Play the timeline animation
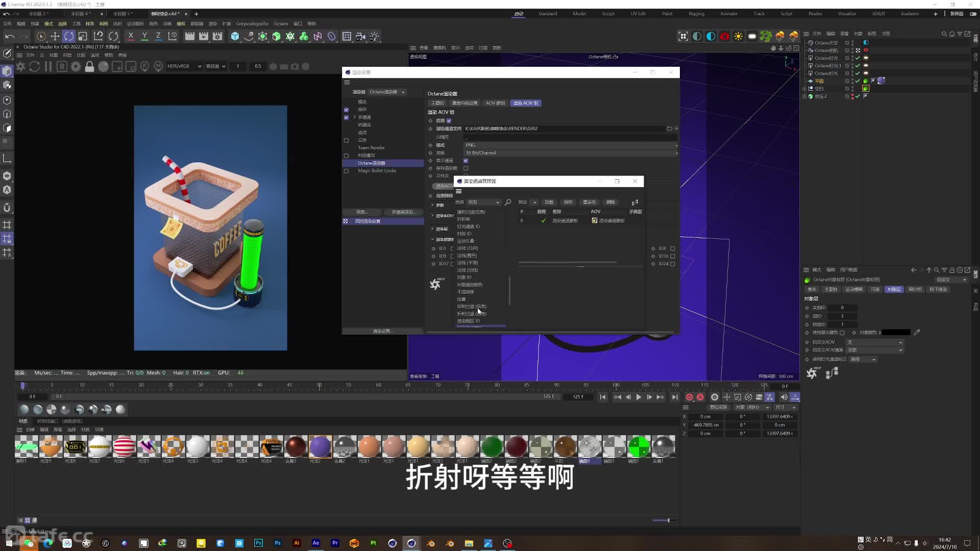 pyautogui.click(x=639, y=397)
